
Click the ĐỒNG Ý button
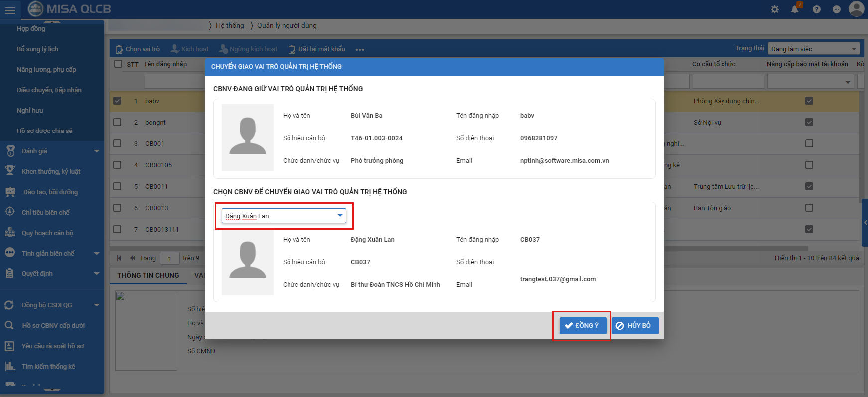582,326
